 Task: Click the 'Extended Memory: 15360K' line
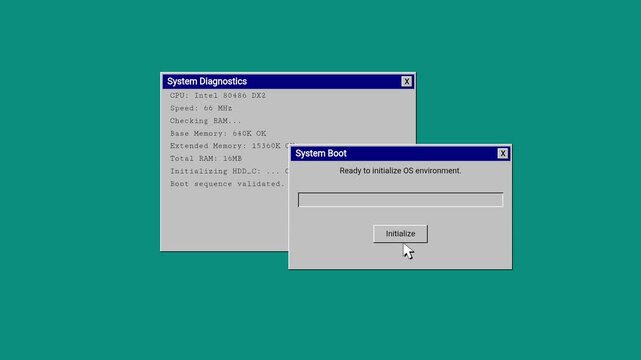tap(229, 146)
